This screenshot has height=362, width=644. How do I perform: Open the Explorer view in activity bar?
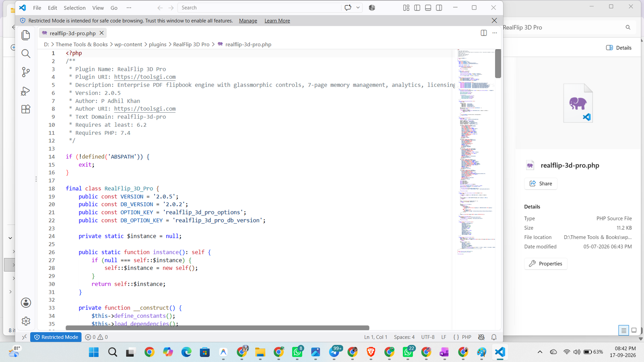coord(26,35)
